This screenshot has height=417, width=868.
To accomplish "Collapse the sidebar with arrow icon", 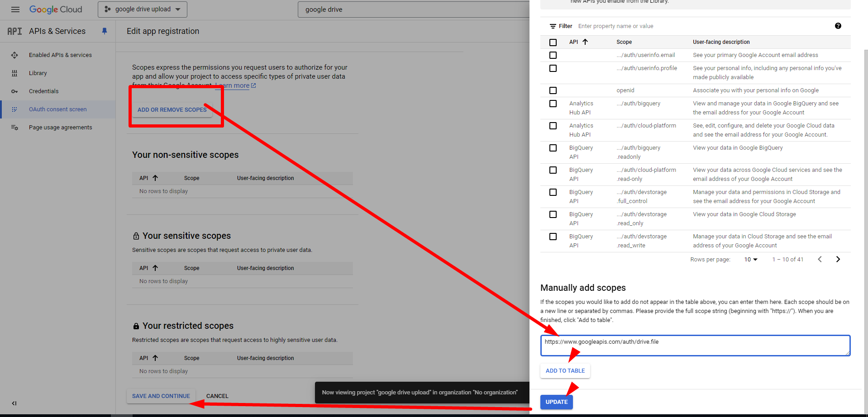I will [x=14, y=403].
